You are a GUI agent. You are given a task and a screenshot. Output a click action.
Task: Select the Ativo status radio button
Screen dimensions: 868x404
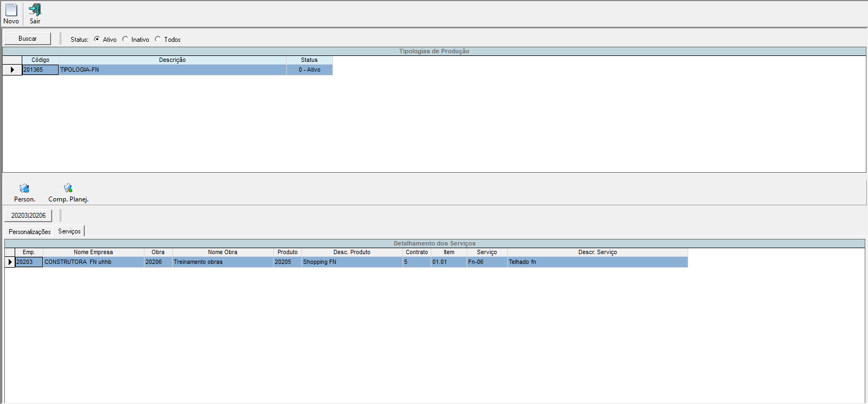tap(97, 39)
